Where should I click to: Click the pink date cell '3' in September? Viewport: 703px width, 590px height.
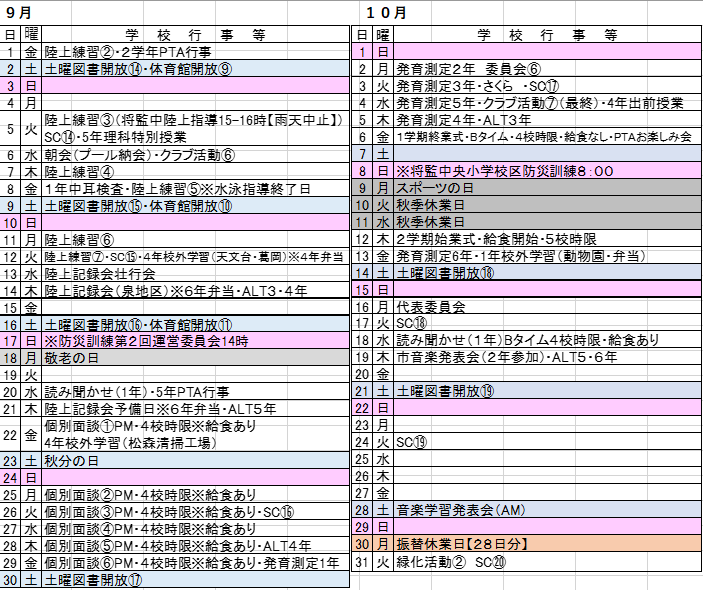10,86
